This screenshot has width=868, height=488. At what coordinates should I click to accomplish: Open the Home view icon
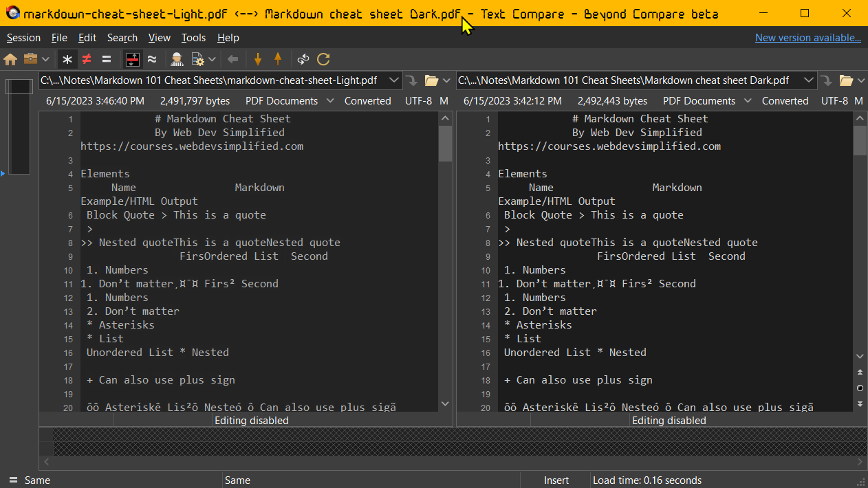click(x=10, y=59)
